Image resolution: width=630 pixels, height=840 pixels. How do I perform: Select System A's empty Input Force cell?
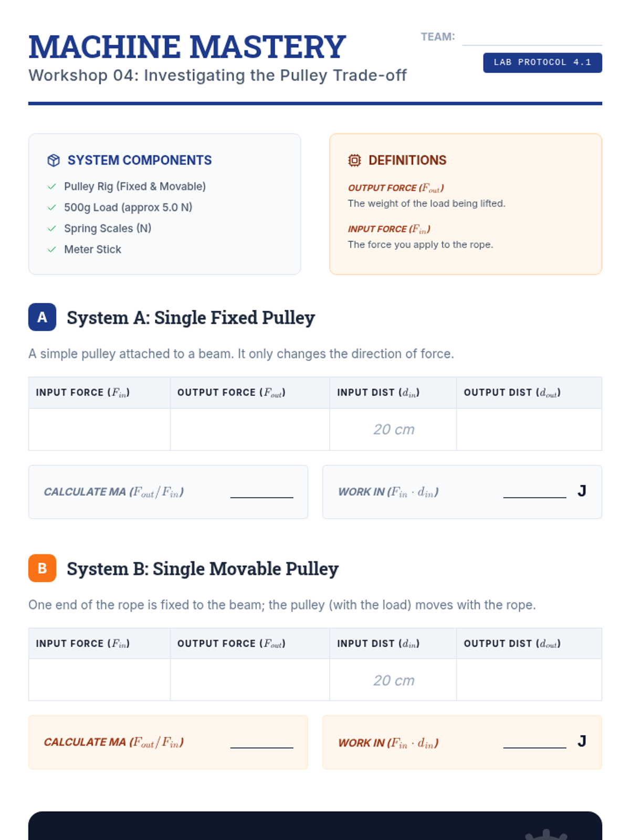[99, 429]
